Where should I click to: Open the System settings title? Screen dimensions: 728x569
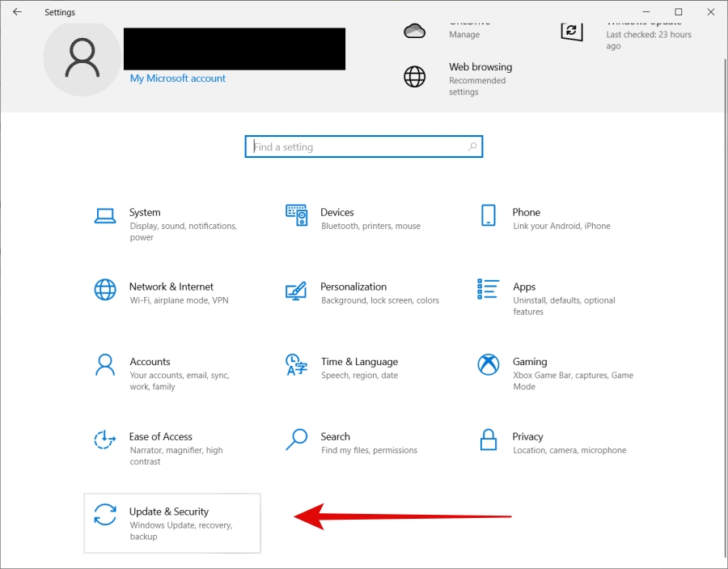click(145, 212)
